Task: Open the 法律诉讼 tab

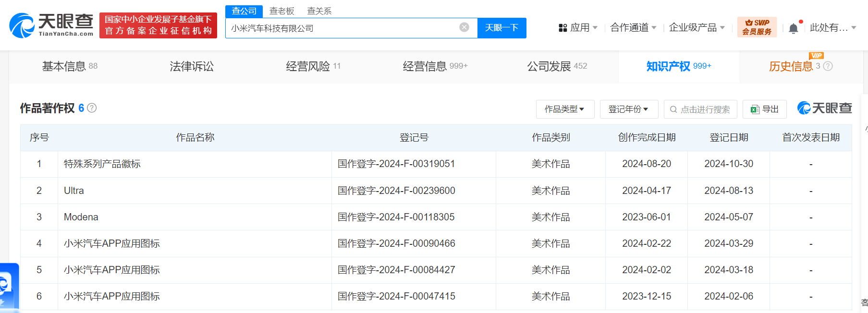Action: 192,66
